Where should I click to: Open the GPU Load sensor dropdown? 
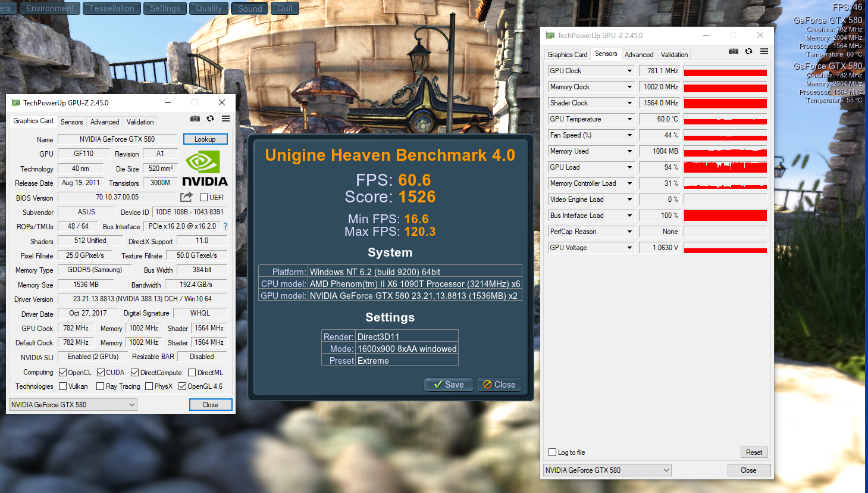click(629, 167)
